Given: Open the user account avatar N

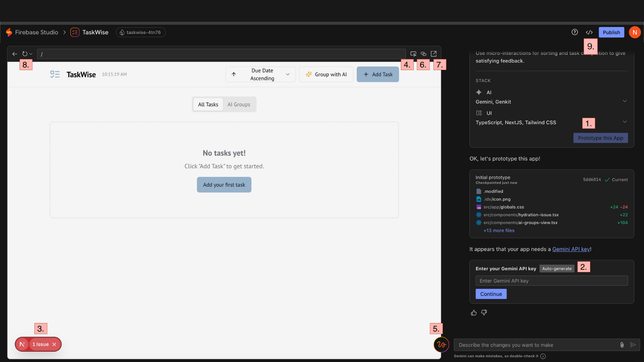Looking at the screenshot, I should coord(635,32).
